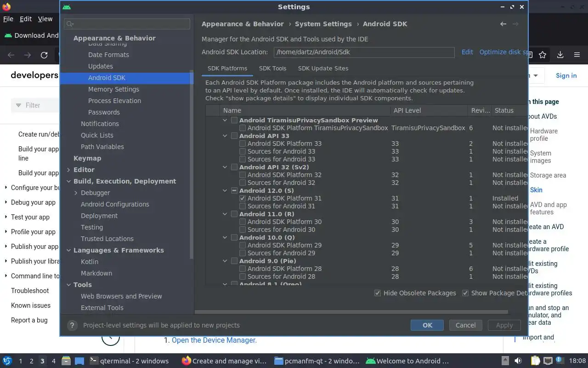This screenshot has height=368, width=588.
Task: Reload page in the Firefox window
Action: [44, 55]
